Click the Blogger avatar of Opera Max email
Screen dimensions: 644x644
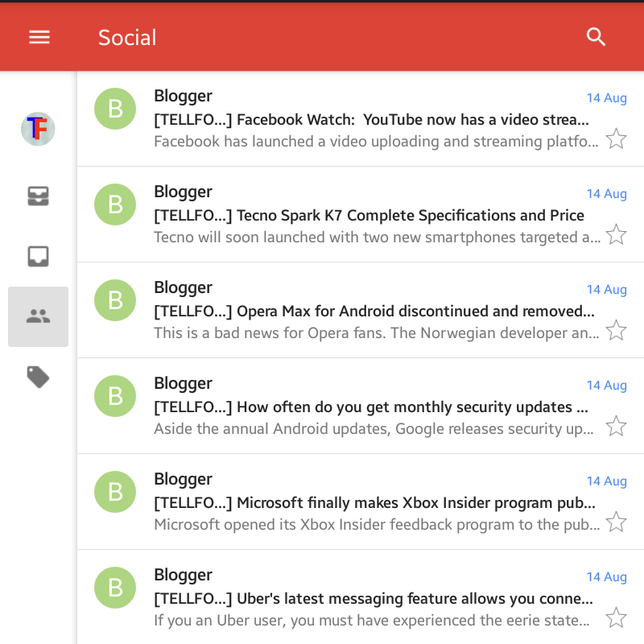tap(115, 300)
